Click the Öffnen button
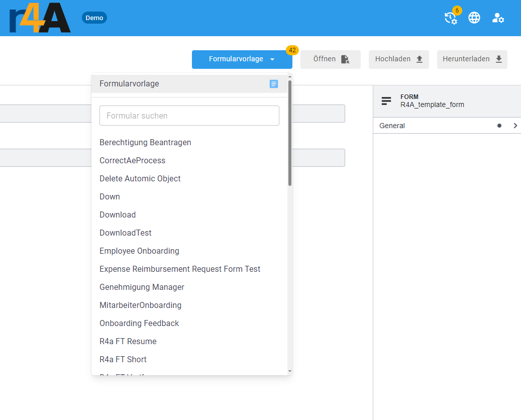This screenshot has height=420, width=521. click(x=330, y=59)
